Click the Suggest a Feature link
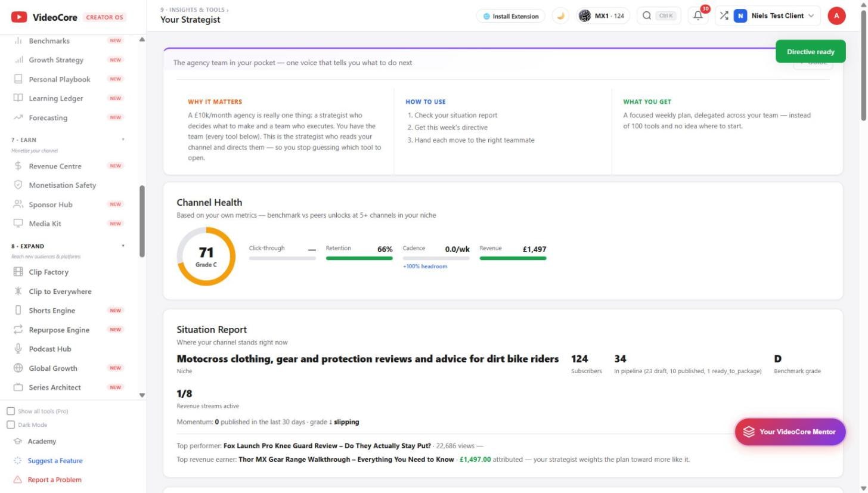The height and width of the screenshot is (493, 868). click(x=55, y=461)
